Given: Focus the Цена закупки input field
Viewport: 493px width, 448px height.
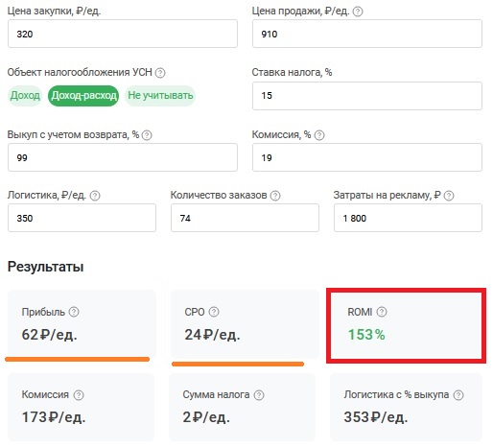Looking at the screenshot, I should [x=123, y=34].
